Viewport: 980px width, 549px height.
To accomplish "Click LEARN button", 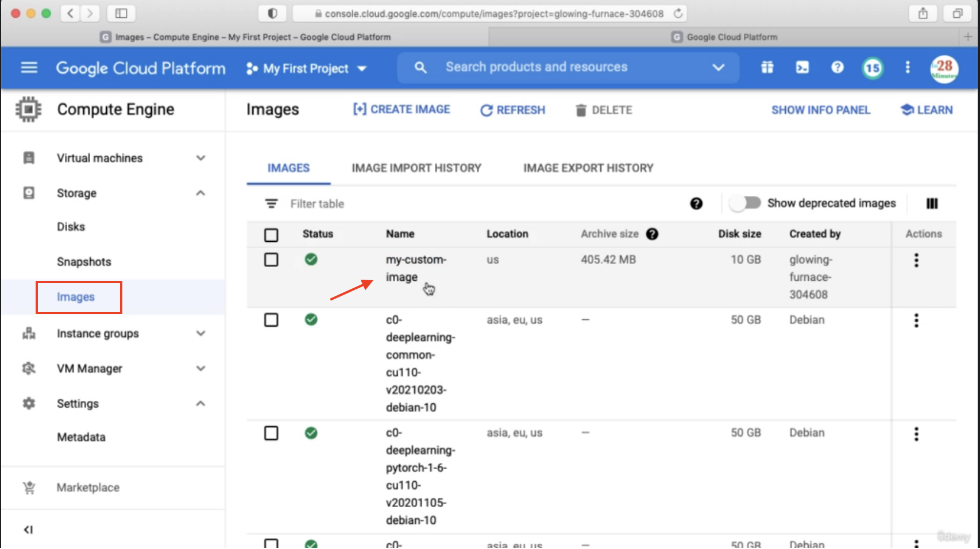I will [927, 110].
